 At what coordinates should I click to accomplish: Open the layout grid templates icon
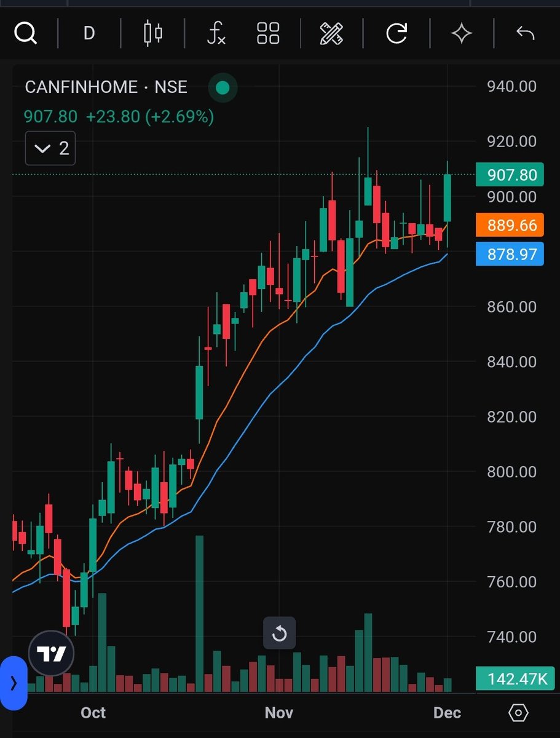point(268,33)
